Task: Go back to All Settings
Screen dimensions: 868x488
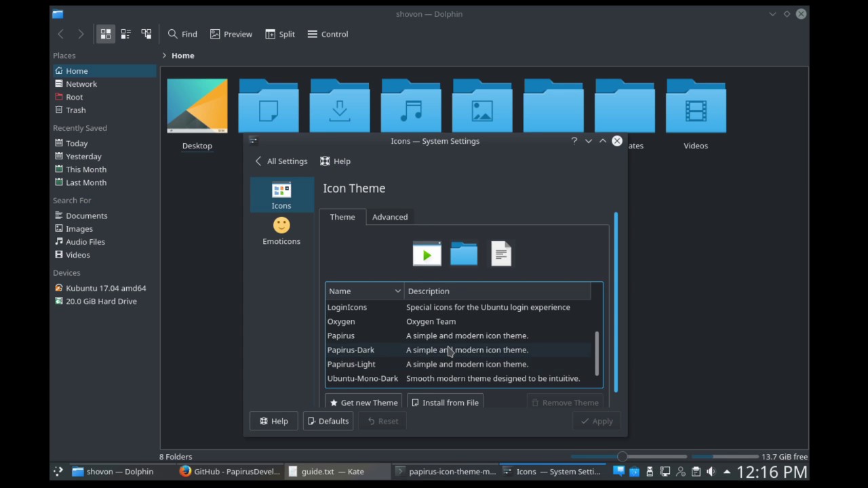Action: pyautogui.click(x=280, y=161)
